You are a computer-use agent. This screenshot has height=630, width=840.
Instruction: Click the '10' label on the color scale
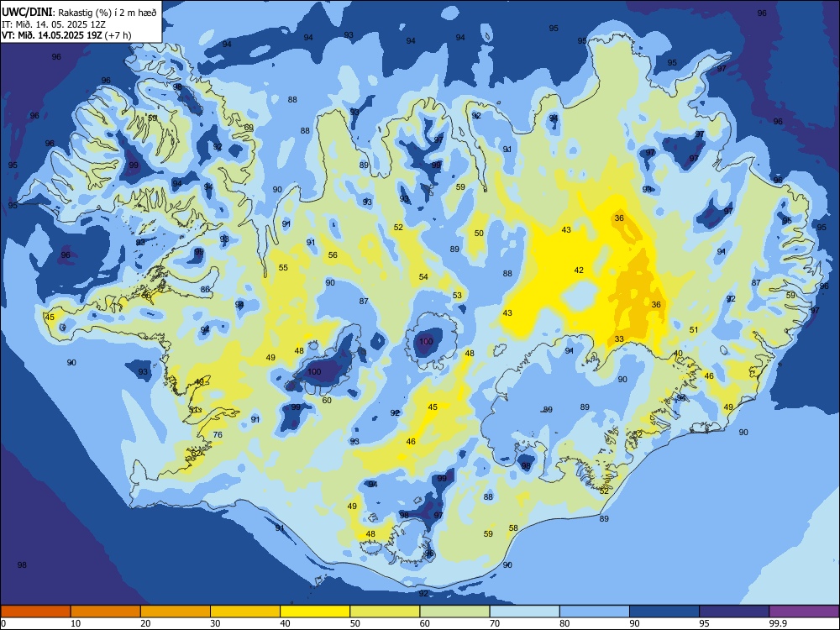point(76,623)
